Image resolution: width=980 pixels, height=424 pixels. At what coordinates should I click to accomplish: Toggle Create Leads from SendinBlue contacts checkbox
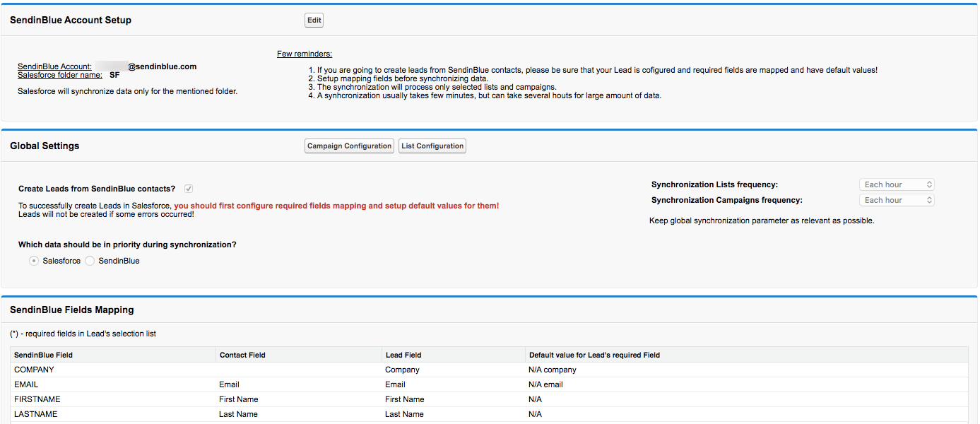click(x=189, y=189)
